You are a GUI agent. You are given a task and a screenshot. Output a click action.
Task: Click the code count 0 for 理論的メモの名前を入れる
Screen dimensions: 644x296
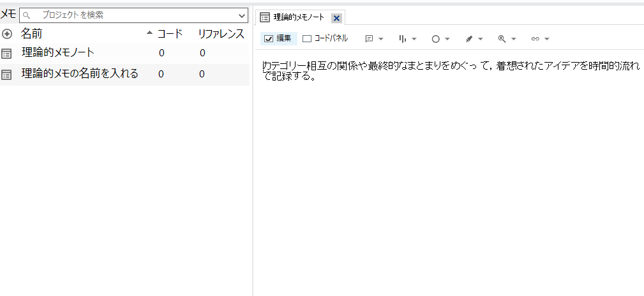pyautogui.click(x=161, y=74)
